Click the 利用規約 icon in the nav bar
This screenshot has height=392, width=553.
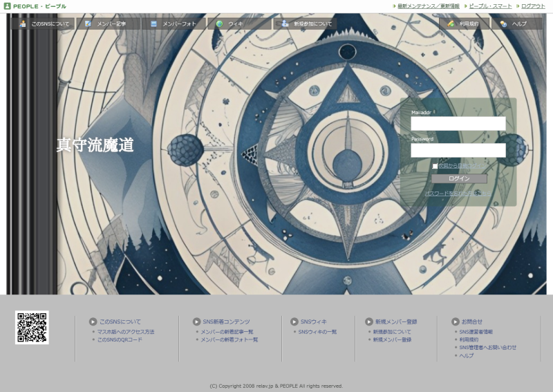(x=451, y=24)
